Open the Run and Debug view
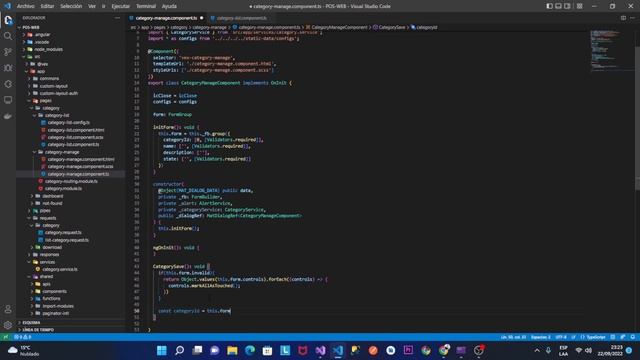Viewport: 640px width, 360px height. pos(8,68)
